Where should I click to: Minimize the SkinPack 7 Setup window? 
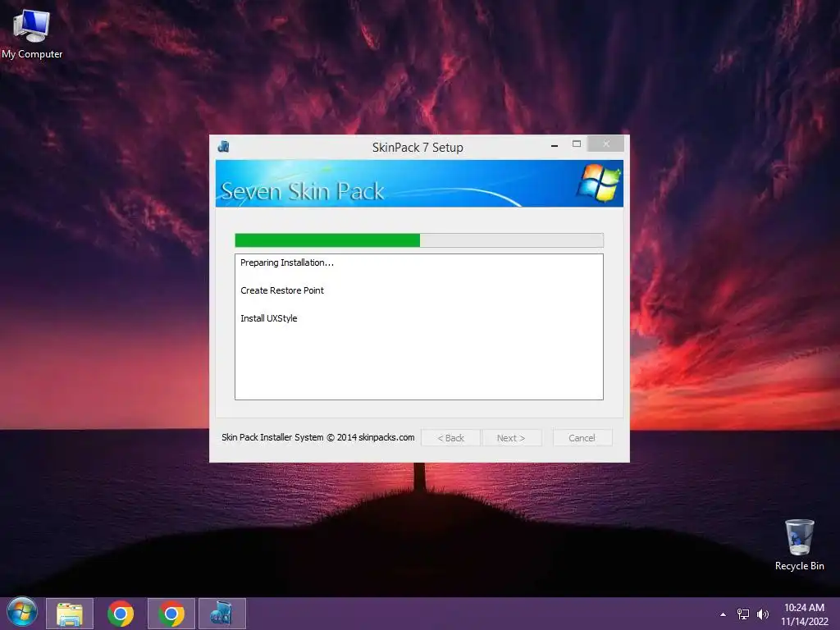click(555, 144)
